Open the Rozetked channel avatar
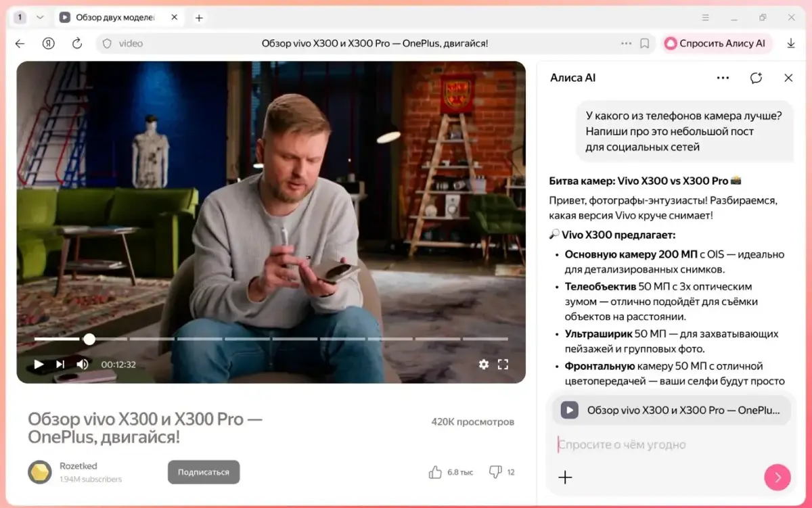Screen dimensions: 812x508 click(x=40, y=472)
